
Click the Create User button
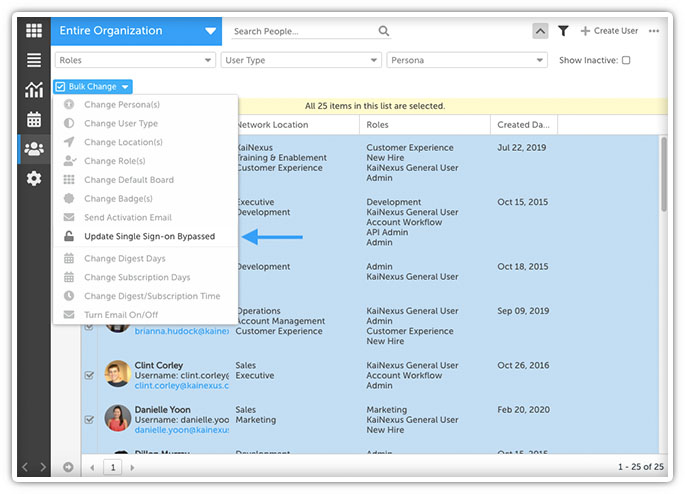(609, 31)
